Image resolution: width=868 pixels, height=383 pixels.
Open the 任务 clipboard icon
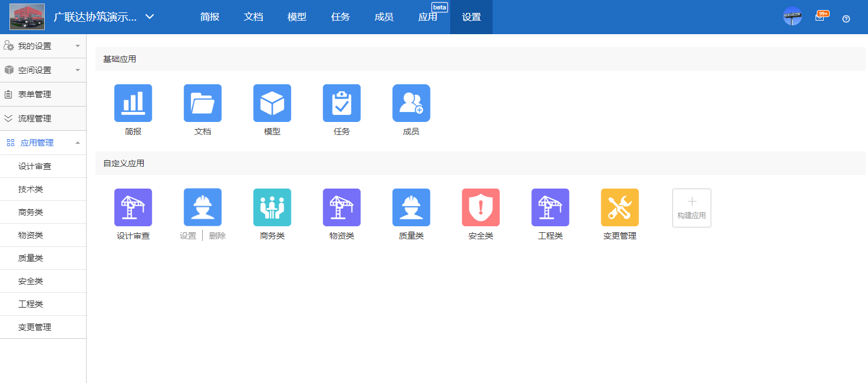point(341,103)
